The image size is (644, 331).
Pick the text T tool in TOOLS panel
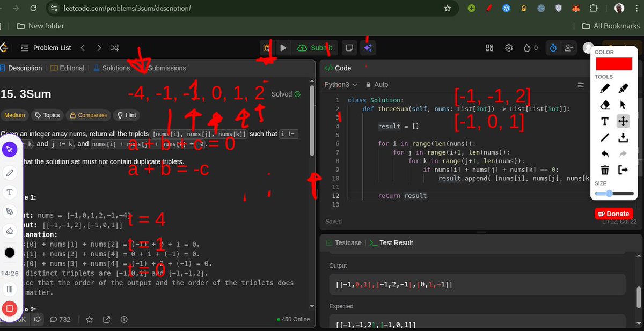(605, 121)
